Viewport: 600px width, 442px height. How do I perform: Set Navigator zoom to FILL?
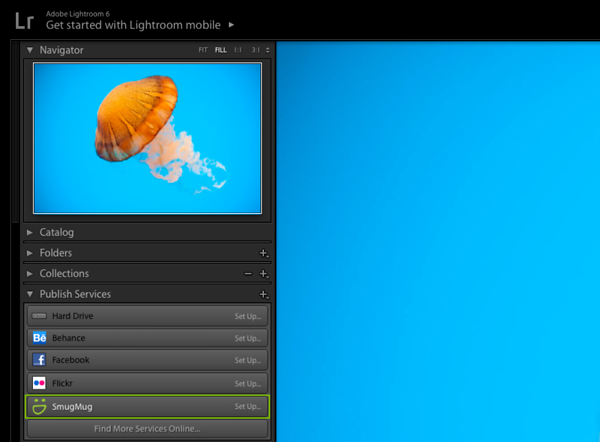[x=220, y=50]
